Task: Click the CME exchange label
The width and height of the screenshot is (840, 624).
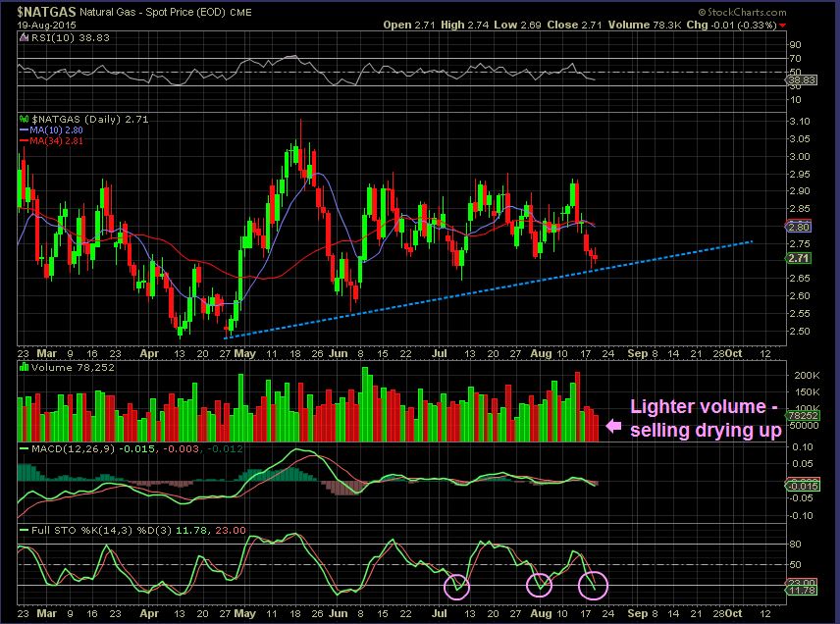Action: pos(240,13)
